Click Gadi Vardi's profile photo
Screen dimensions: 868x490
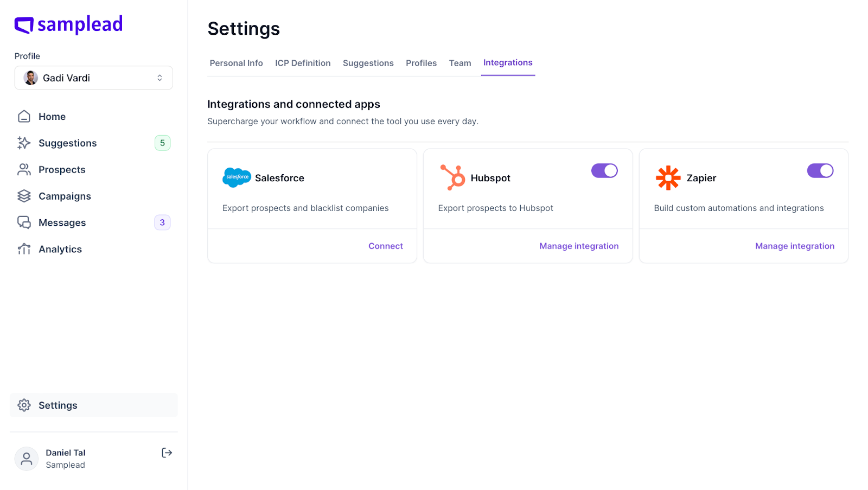tap(30, 78)
